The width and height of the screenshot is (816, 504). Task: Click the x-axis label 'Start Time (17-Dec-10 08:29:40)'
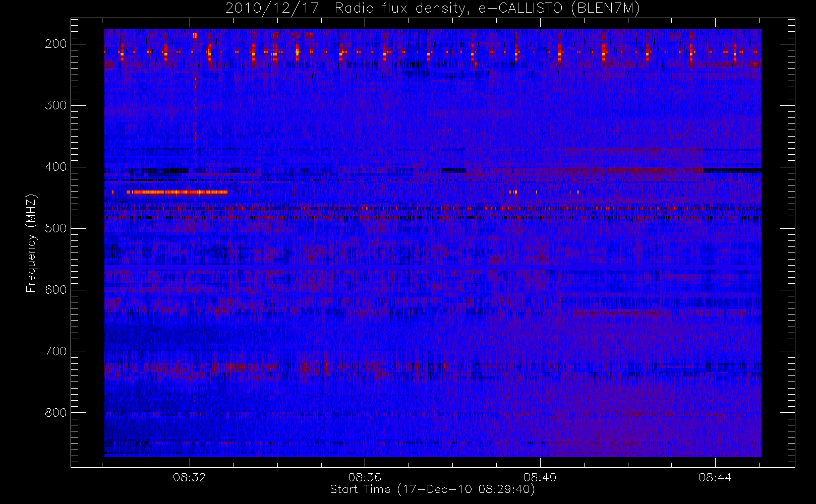click(x=432, y=489)
